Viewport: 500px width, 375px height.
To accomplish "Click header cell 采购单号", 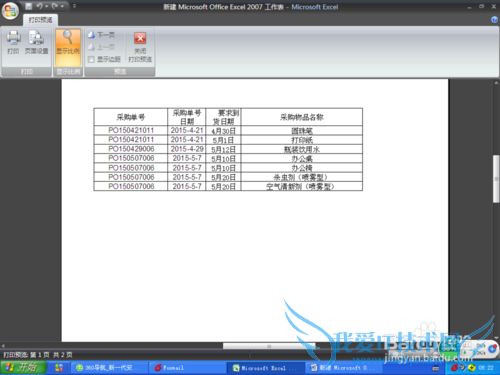I will pyautogui.click(x=131, y=117).
